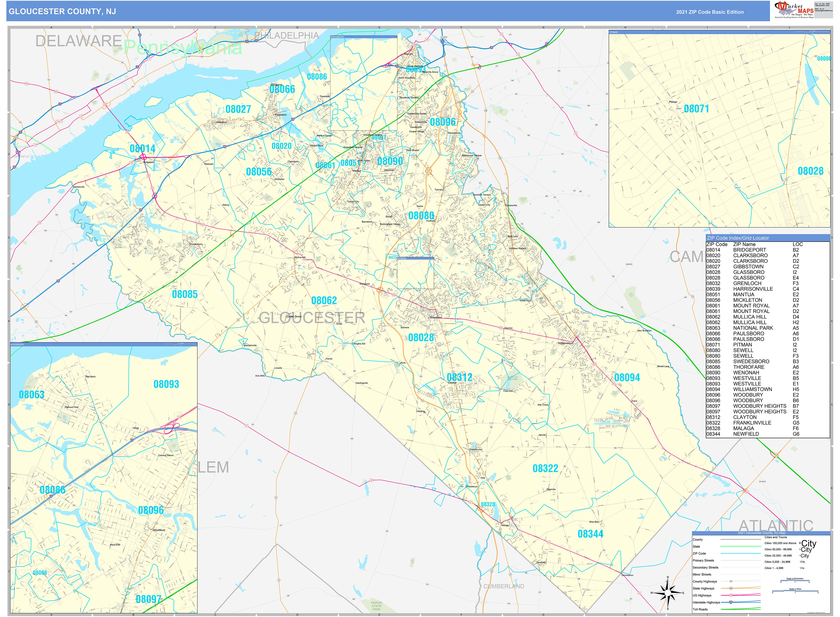The image size is (840, 617).
Task: Select the PITMAN row in the ZIP index
Action: click(752, 345)
